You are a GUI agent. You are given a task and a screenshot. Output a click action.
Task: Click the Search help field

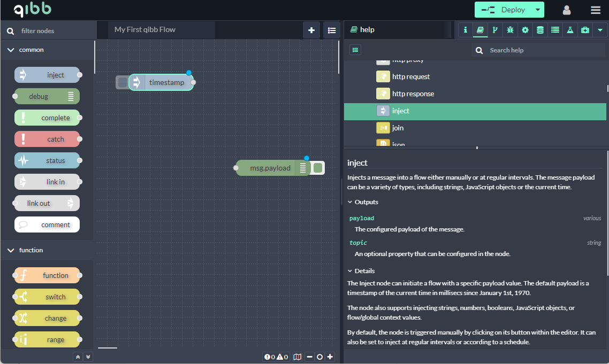pos(539,50)
